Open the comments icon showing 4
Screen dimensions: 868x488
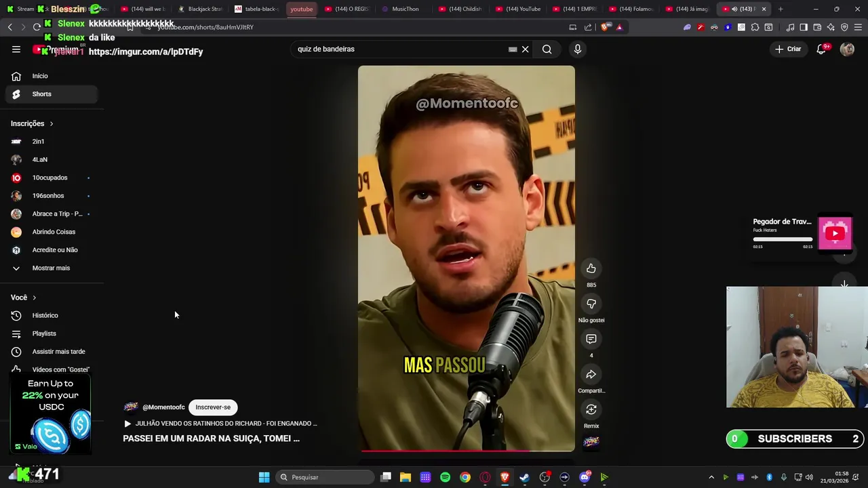[591, 339]
